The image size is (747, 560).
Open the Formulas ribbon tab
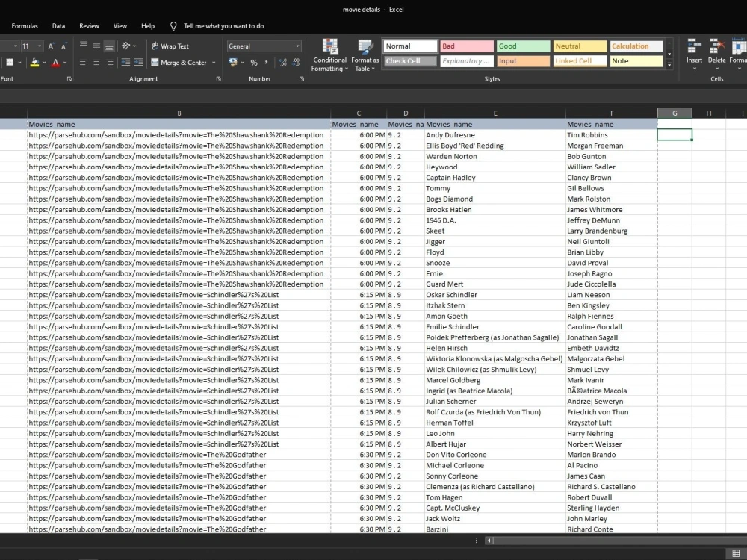pyautogui.click(x=25, y=26)
